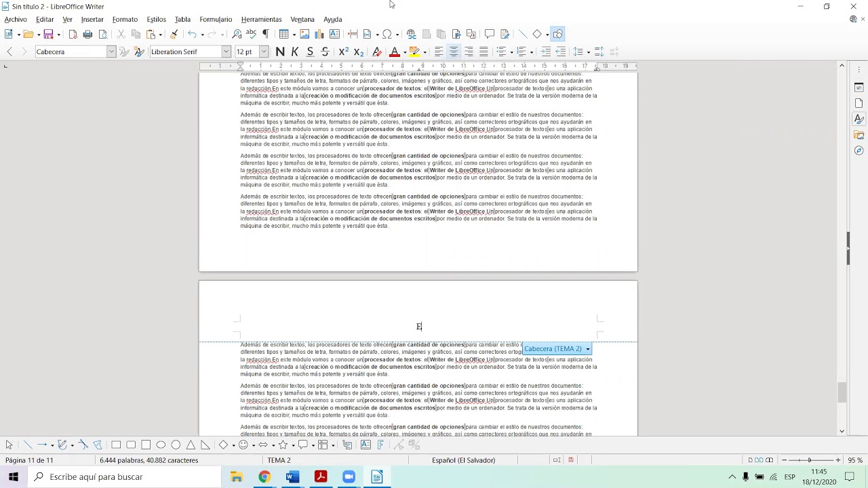Viewport: 868px width, 488px height.
Task: Toggle Center alignment
Action: click(454, 52)
